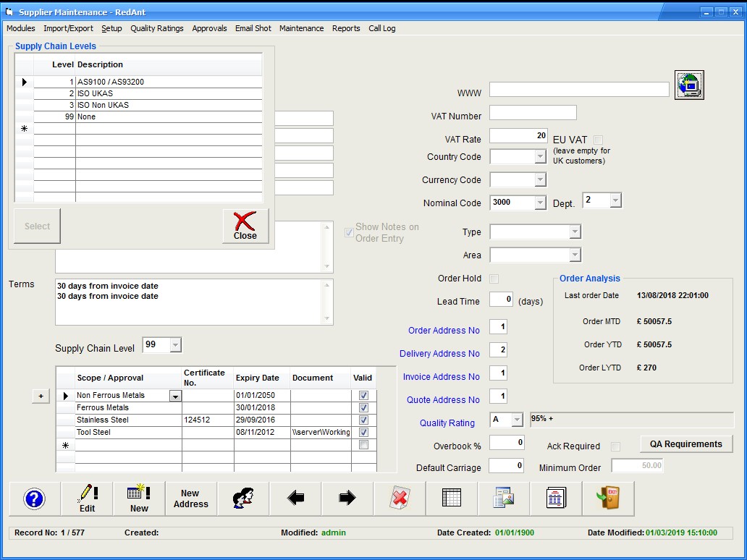Expand the Country Code dropdown
Image resolution: width=747 pixels, height=560 pixels.
[x=540, y=157]
